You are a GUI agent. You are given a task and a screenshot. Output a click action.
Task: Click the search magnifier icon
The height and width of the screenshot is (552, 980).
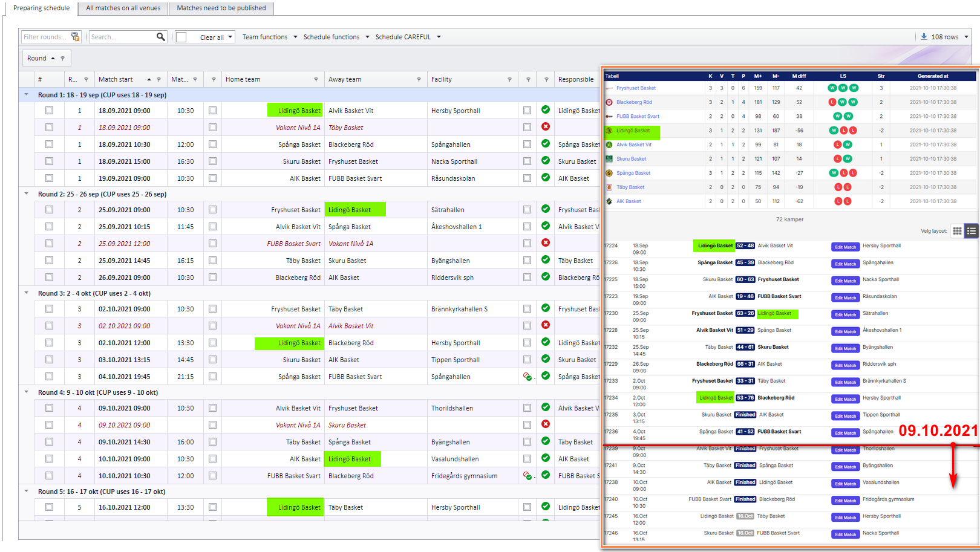[161, 37]
